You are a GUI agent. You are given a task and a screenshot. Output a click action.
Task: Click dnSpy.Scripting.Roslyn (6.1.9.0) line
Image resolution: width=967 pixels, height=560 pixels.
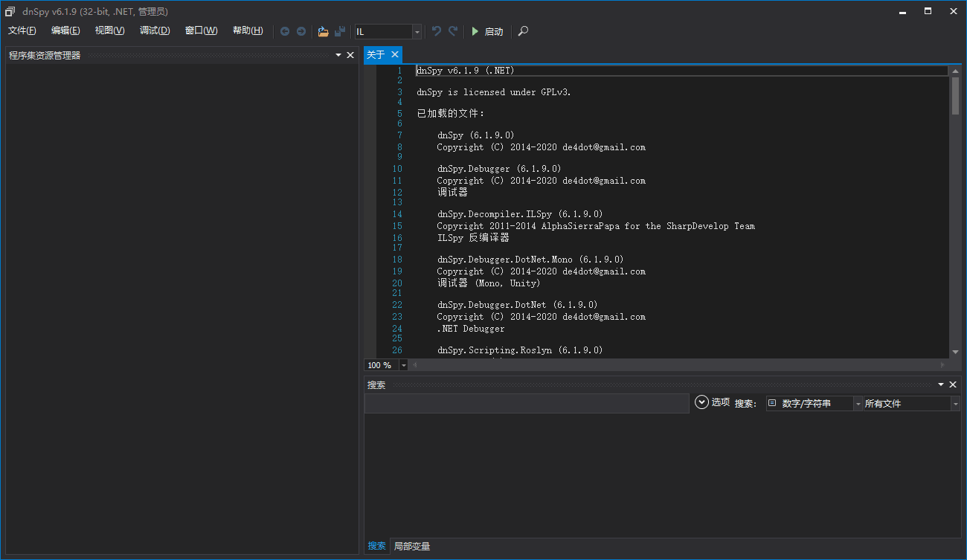[x=520, y=350]
